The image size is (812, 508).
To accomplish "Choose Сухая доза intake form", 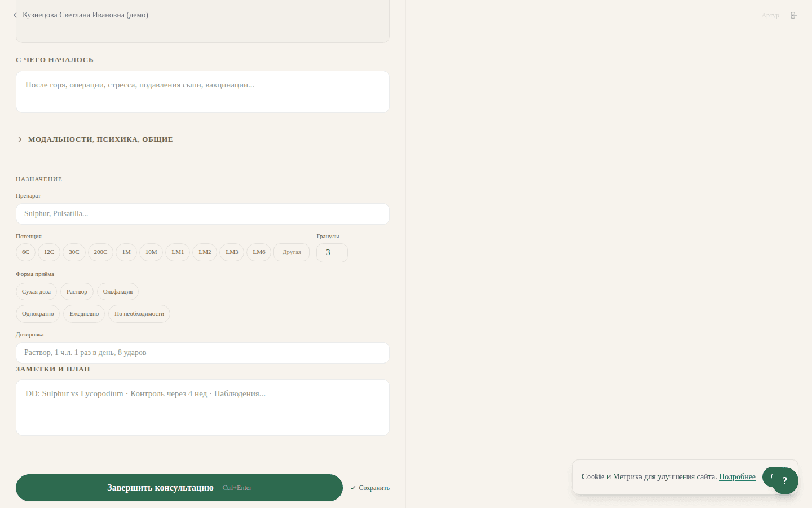I will [x=36, y=292].
